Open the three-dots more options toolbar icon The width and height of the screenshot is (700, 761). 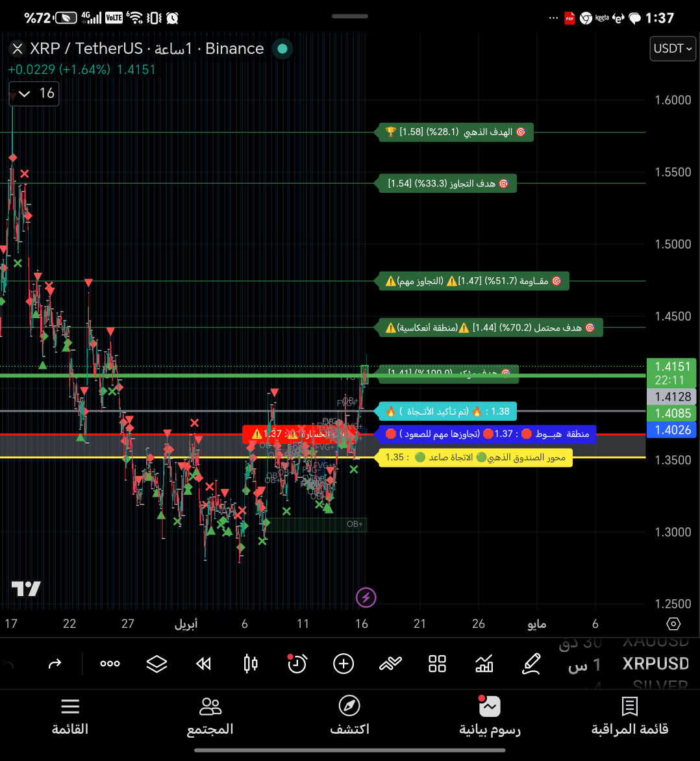110,664
